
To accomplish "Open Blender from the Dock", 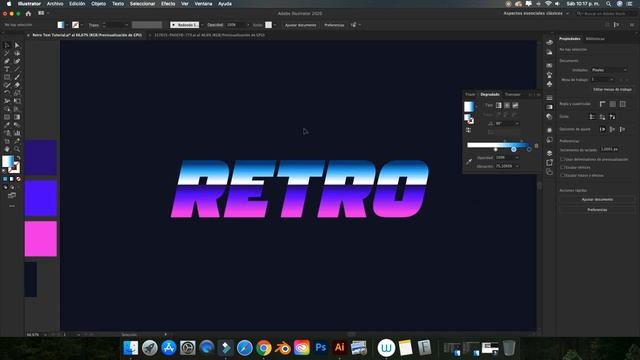I will point(282,348).
